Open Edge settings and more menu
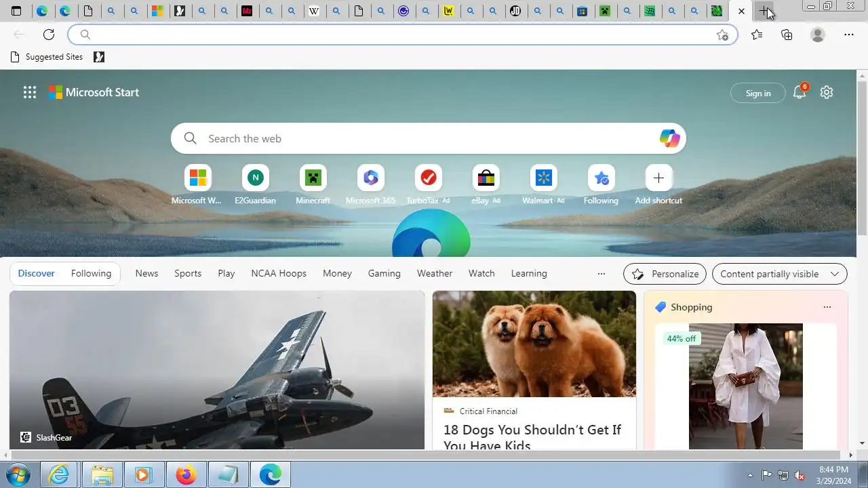The width and height of the screenshot is (868, 488). pyautogui.click(x=849, y=35)
